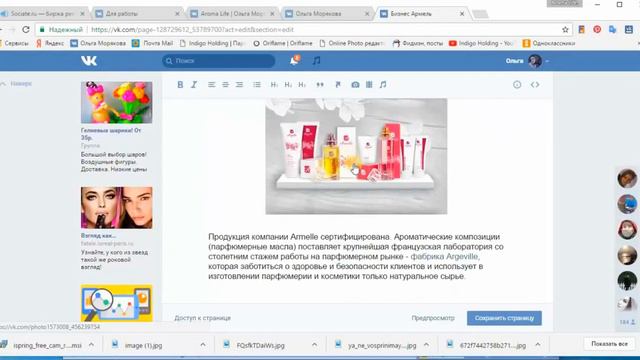The image size is (640, 360).
Task: Open Доступ к странице settings
Action: coord(202,318)
